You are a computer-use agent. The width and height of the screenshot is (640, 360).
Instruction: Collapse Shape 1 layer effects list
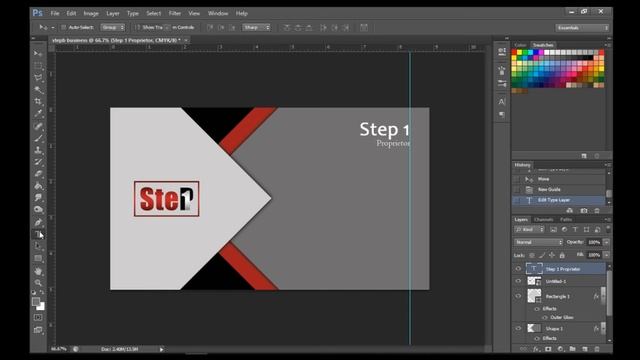pyautogui.click(x=604, y=327)
